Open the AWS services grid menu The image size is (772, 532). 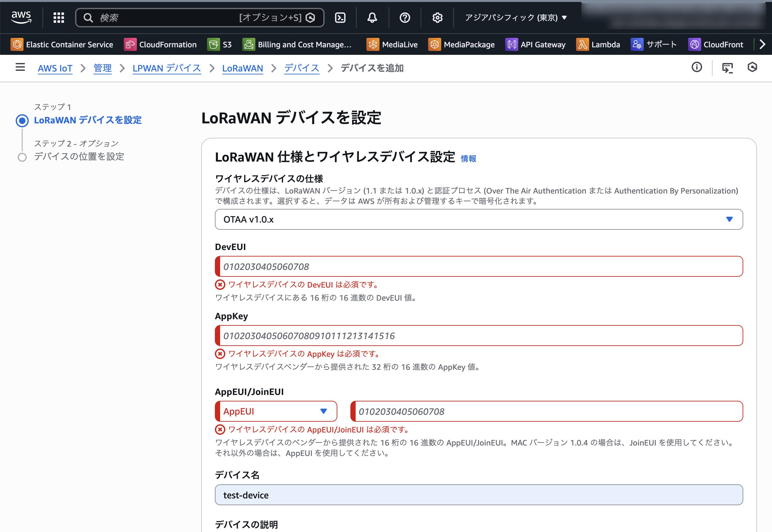[58, 18]
